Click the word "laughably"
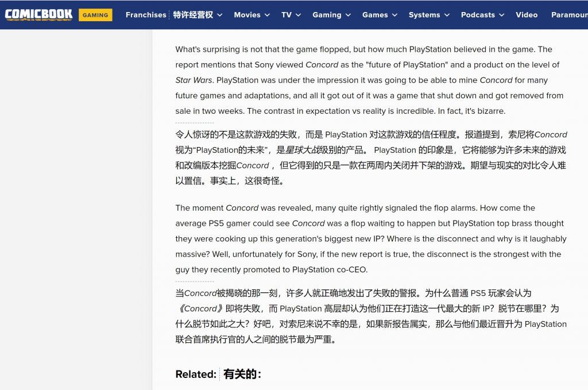The image size is (588, 390). (548, 239)
